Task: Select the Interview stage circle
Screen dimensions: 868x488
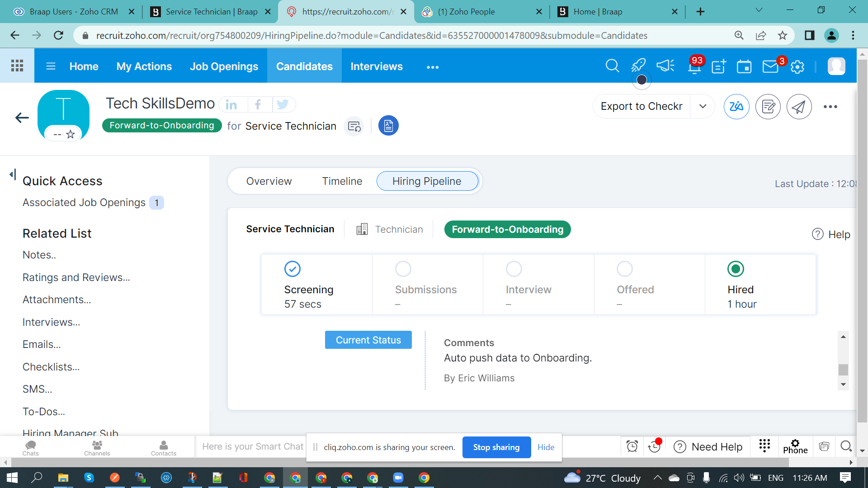Action: 514,269
